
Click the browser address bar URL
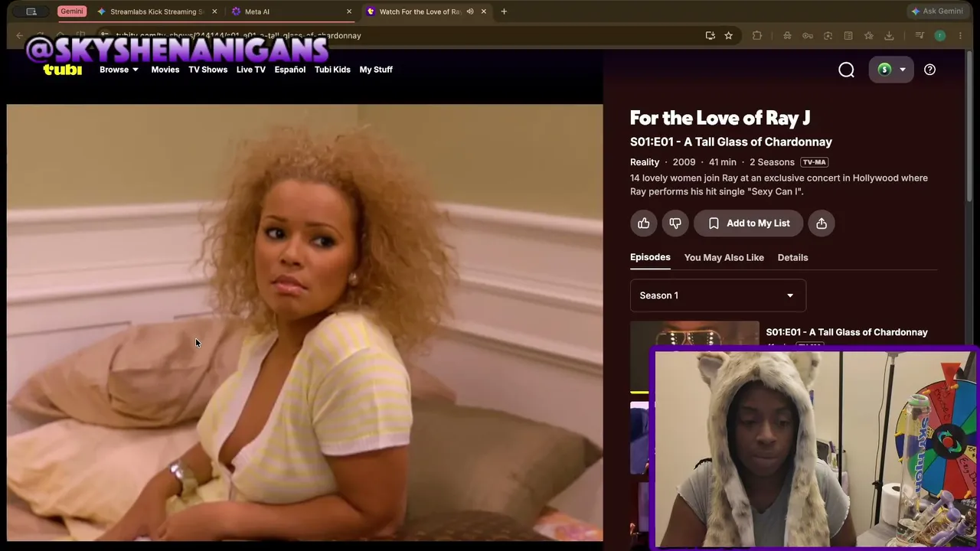pyautogui.click(x=238, y=35)
